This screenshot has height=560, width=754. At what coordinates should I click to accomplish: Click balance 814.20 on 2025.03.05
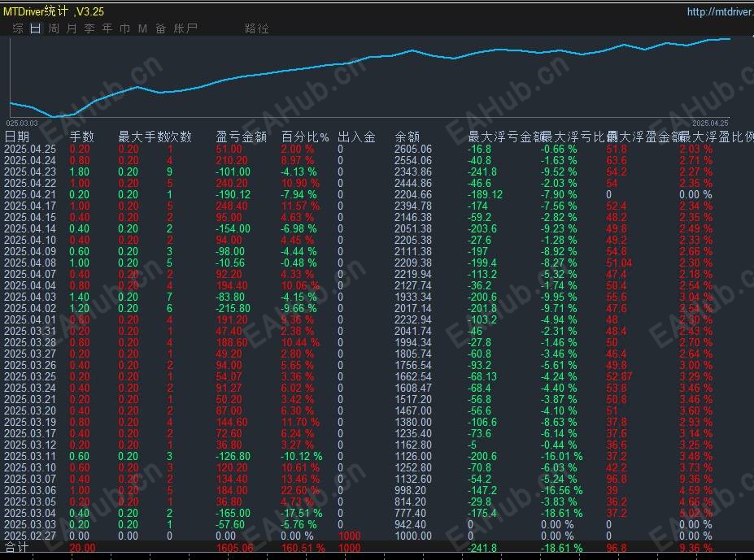click(410, 501)
